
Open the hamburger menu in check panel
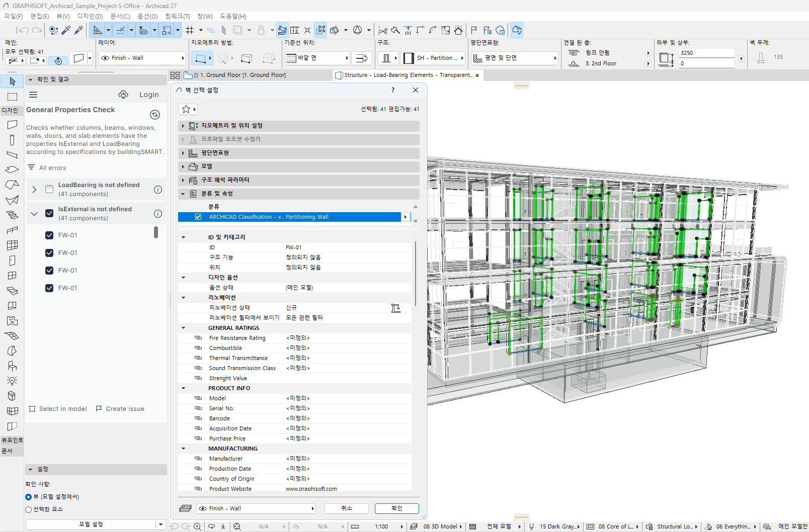[x=33, y=95]
